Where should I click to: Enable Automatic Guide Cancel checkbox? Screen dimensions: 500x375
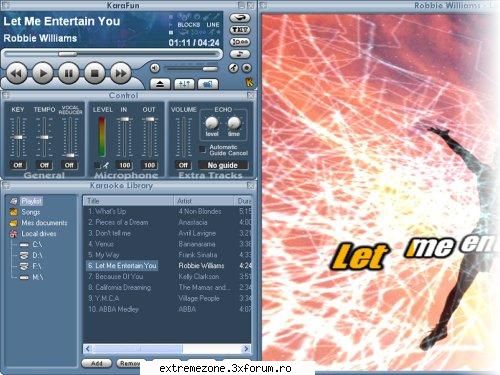click(202, 149)
